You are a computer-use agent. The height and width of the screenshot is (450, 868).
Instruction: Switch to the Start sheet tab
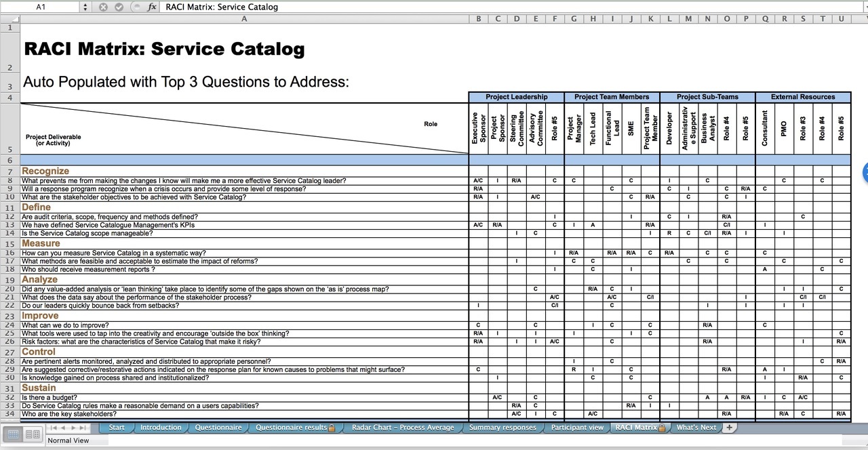click(x=117, y=428)
